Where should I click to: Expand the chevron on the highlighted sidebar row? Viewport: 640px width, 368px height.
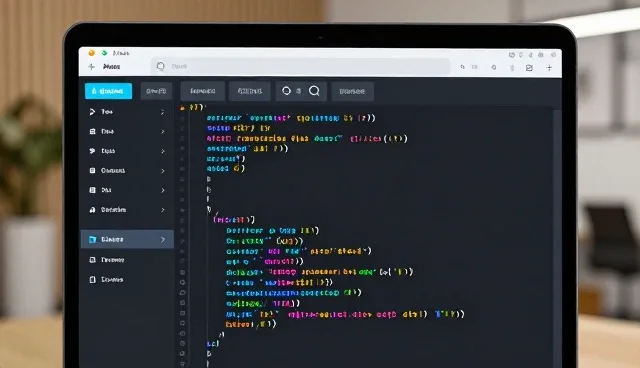pyautogui.click(x=162, y=239)
